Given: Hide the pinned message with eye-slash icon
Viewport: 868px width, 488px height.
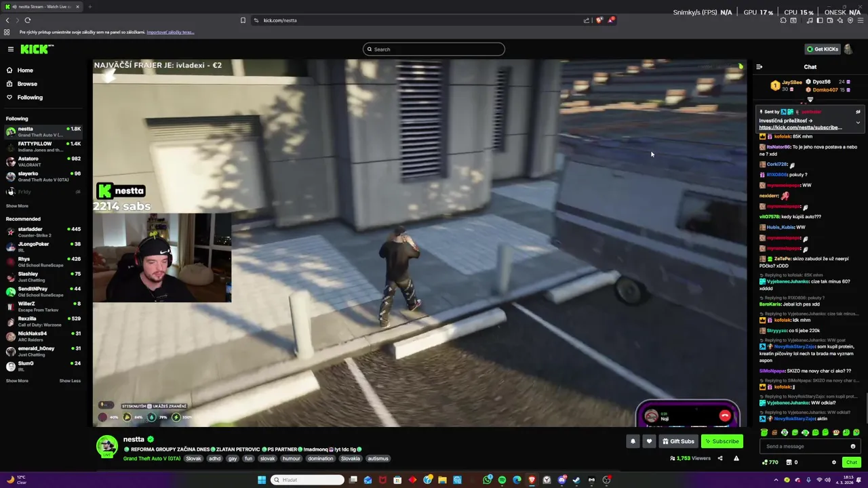Looking at the screenshot, I should [x=858, y=112].
